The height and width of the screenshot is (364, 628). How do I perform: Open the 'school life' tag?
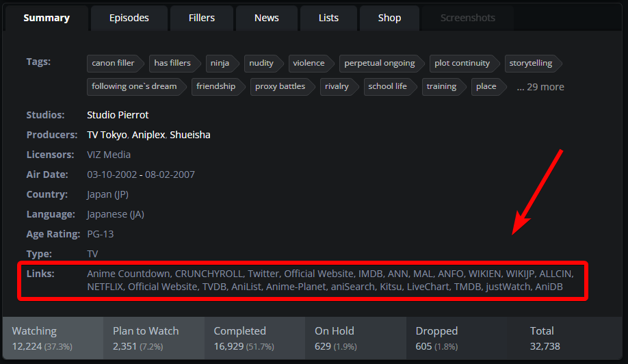[387, 86]
